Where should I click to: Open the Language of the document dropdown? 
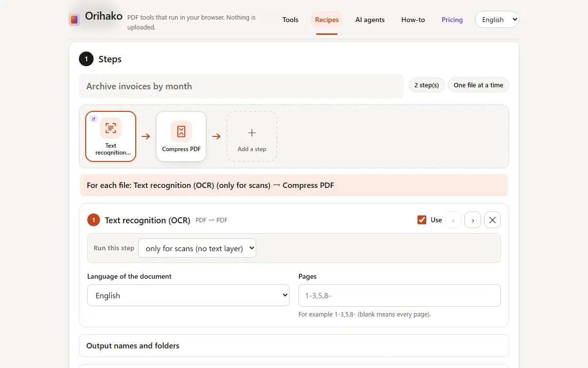(x=188, y=295)
